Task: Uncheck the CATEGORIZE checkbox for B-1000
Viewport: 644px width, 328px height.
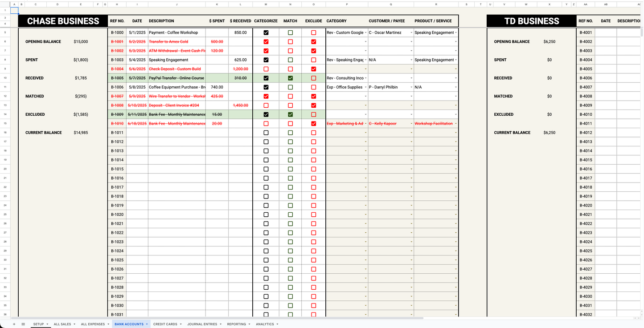Action: [266, 32]
